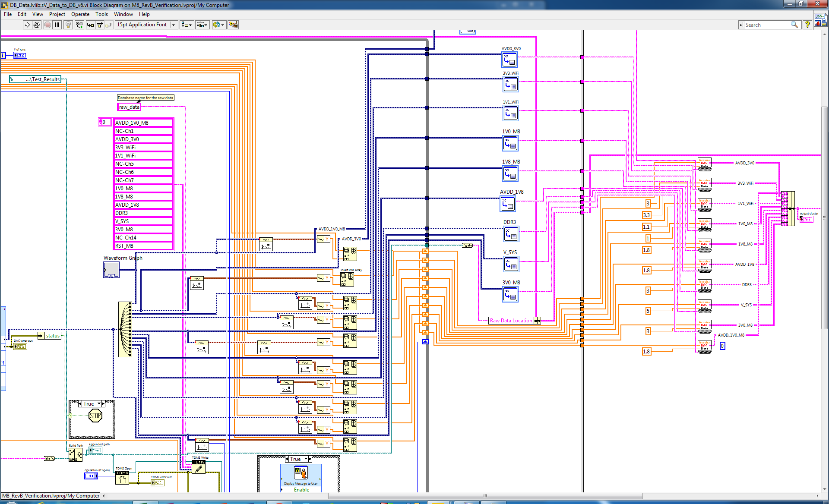Open the operation (0:open) enum control

pyautogui.click(x=91, y=476)
